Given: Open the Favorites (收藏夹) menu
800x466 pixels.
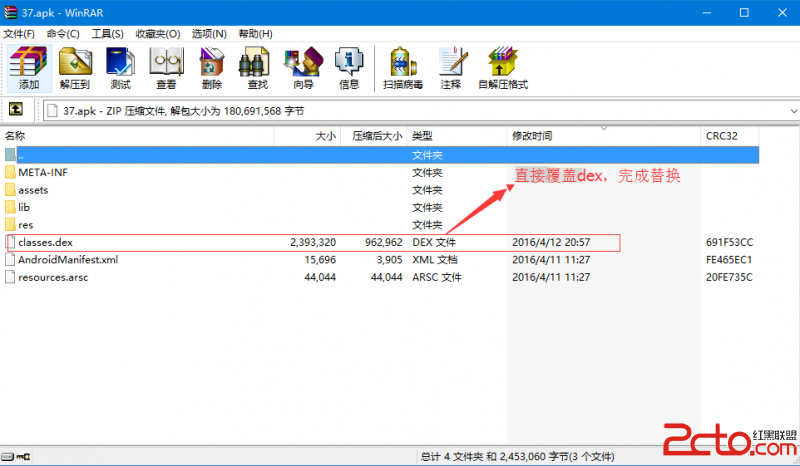Looking at the screenshot, I should (x=158, y=34).
